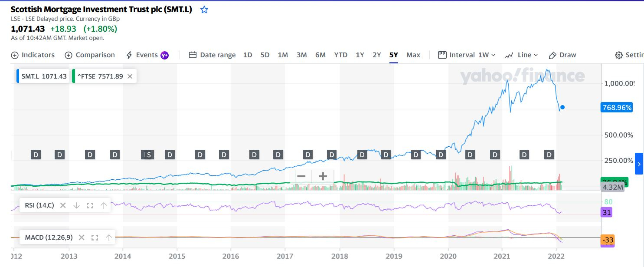
Task: Click the line graph icon beside Line
Action: [509, 55]
